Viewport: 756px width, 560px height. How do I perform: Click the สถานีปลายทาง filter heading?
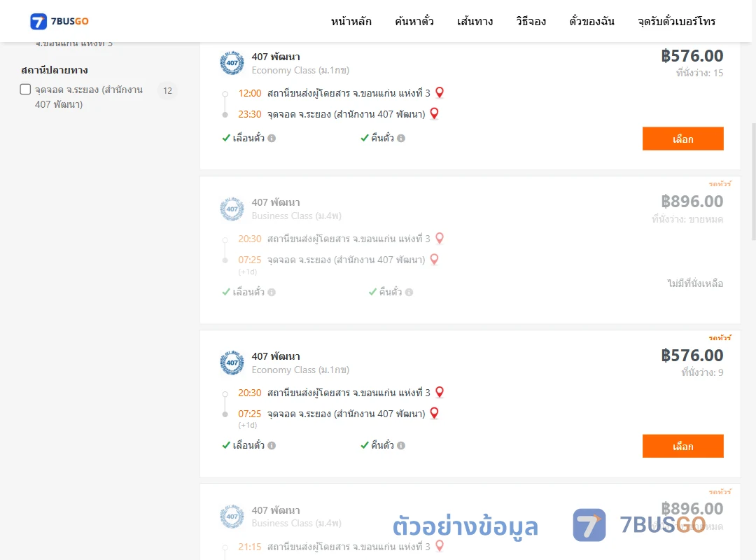pyautogui.click(x=55, y=70)
